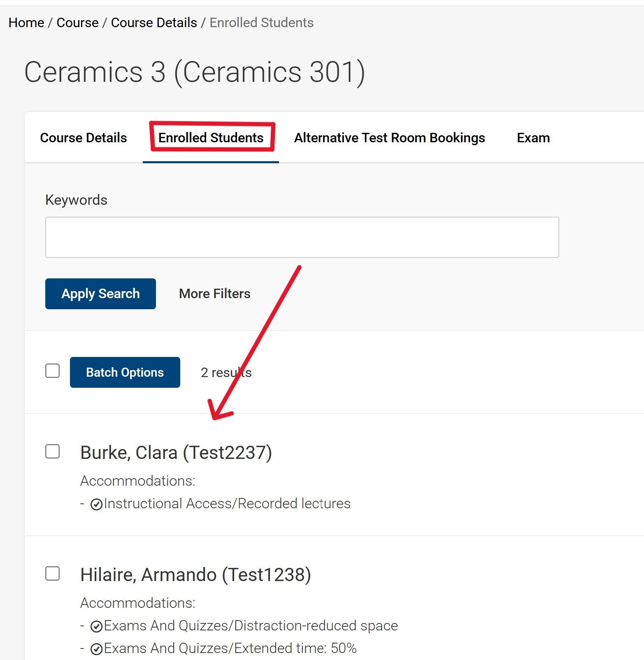
Task: Click the Ceramics 3 (Ceramics 301) page heading
Action: (x=195, y=72)
